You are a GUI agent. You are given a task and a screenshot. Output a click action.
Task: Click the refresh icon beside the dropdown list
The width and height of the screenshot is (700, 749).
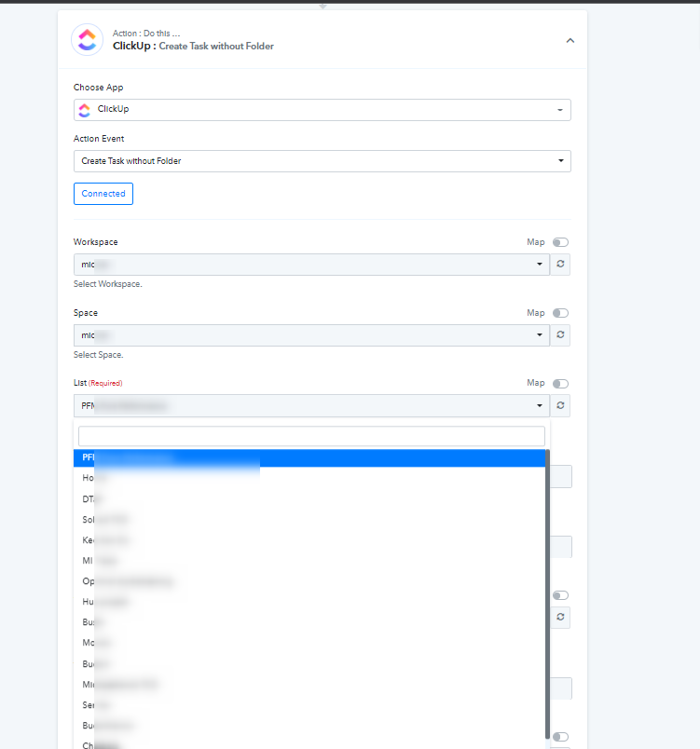[560, 617]
